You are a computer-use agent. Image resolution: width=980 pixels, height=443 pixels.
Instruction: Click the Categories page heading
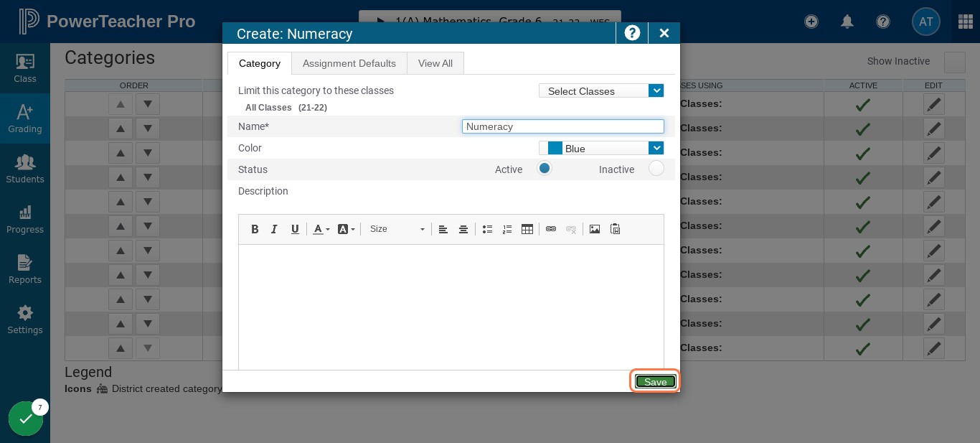pyautogui.click(x=110, y=58)
